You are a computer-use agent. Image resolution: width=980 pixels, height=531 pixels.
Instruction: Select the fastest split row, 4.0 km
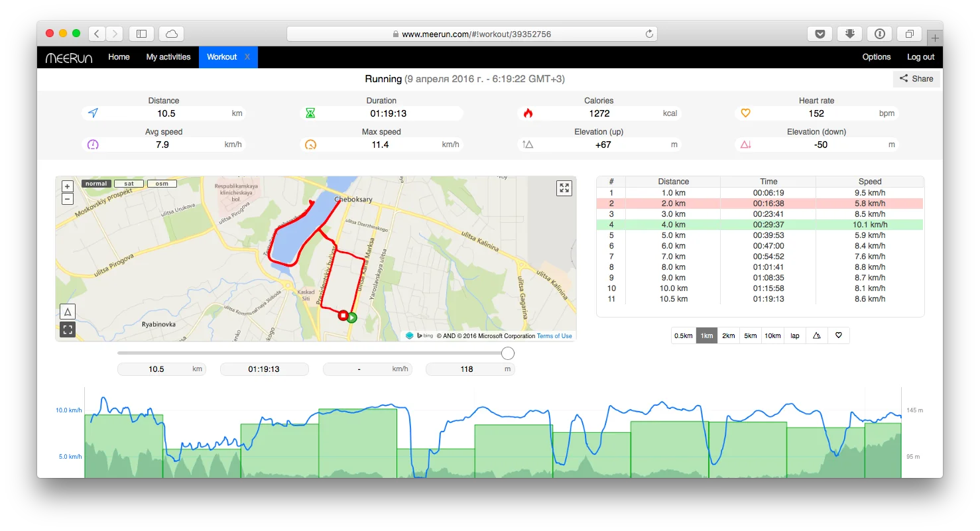(x=760, y=225)
